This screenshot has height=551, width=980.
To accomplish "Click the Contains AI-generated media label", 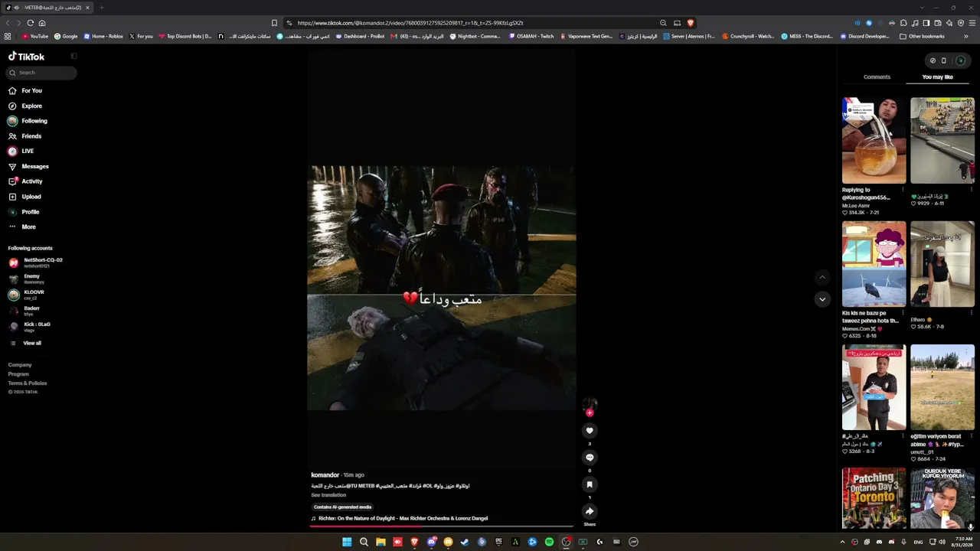I will coord(342,507).
